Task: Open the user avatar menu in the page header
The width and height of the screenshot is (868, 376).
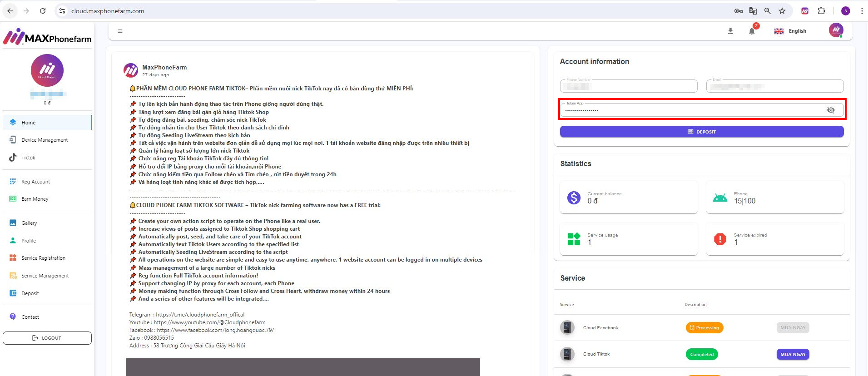Action: [836, 30]
